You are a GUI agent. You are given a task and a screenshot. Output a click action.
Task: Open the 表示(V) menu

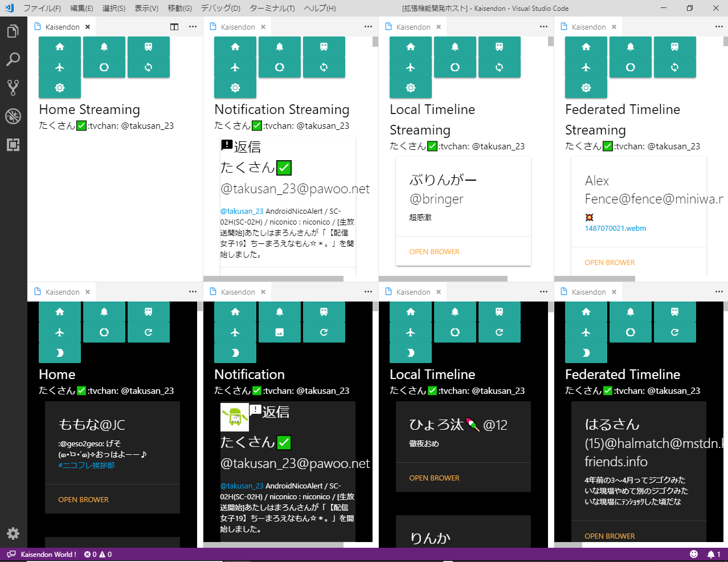146,8
